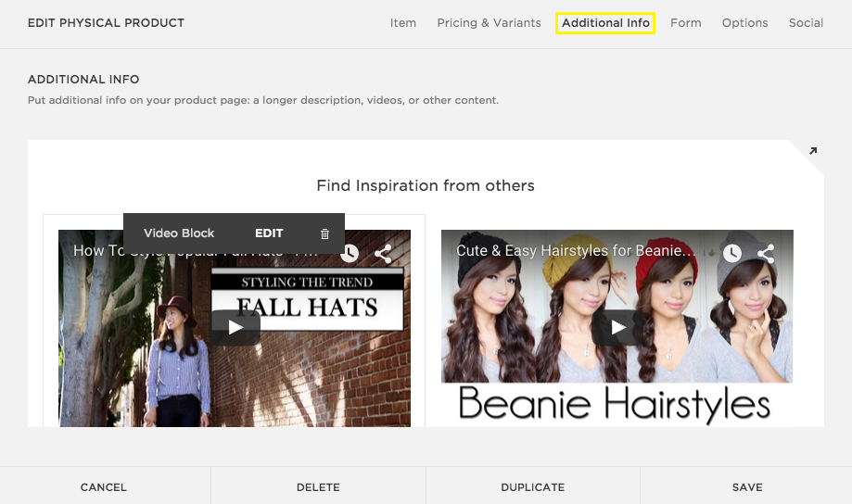This screenshot has height=504, width=852.
Task: Select the Additional Info tab
Action: point(605,23)
